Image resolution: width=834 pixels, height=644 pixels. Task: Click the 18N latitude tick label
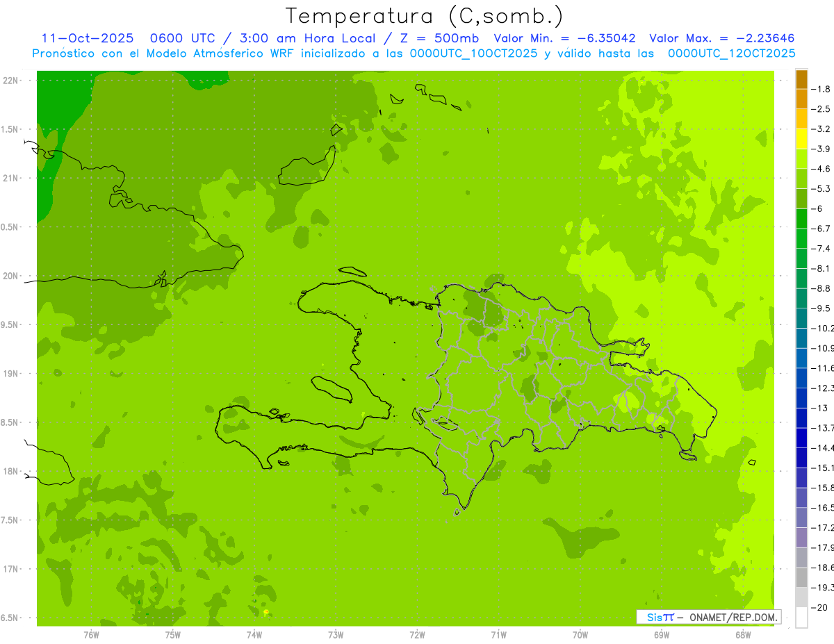tap(10, 471)
